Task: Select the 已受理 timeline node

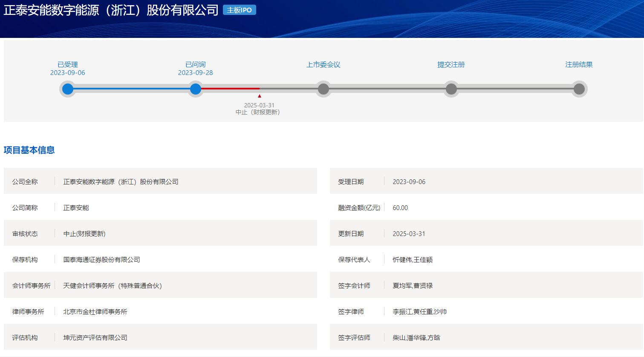Action: 68,89
